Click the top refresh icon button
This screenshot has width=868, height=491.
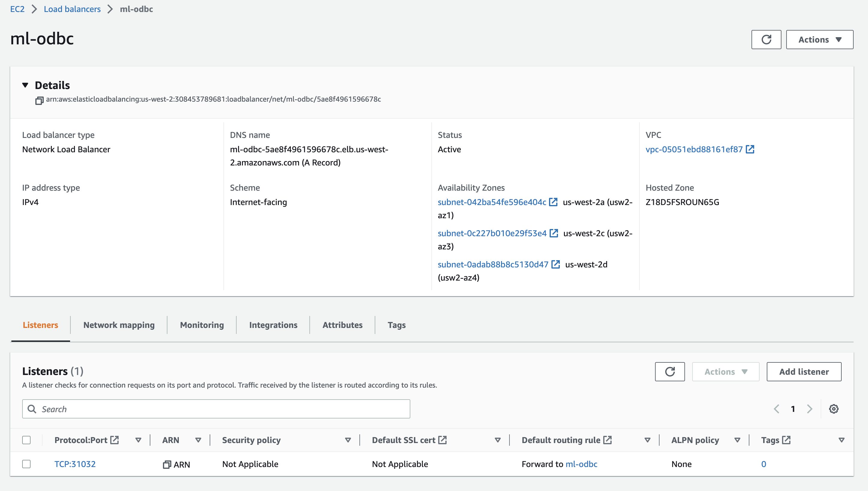click(x=766, y=40)
